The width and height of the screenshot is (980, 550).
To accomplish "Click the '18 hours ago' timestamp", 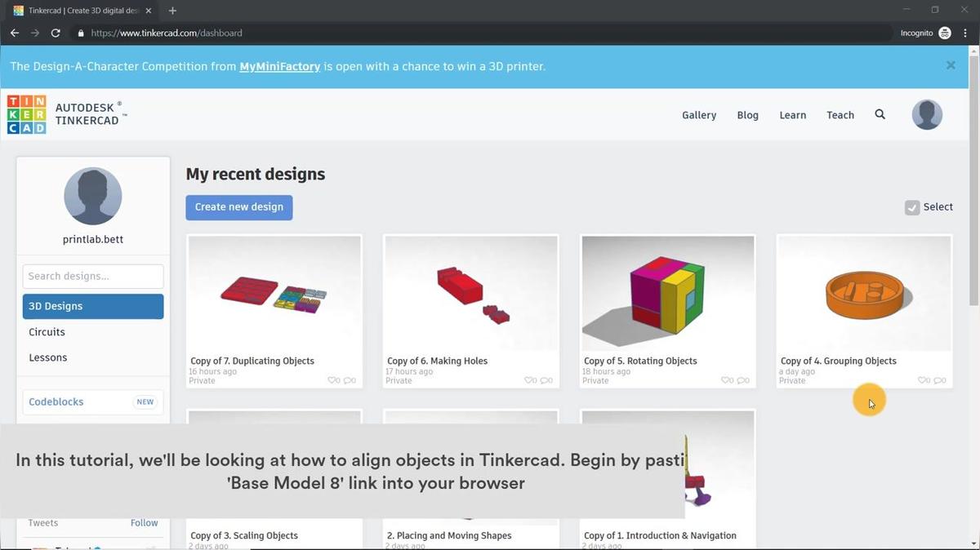I will click(x=607, y=371).
